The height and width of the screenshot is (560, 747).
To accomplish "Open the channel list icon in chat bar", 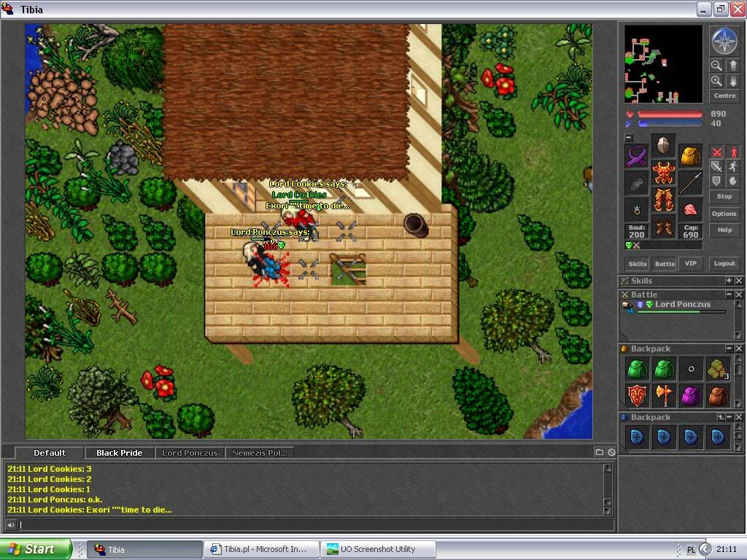I will (x=600, y=452).
